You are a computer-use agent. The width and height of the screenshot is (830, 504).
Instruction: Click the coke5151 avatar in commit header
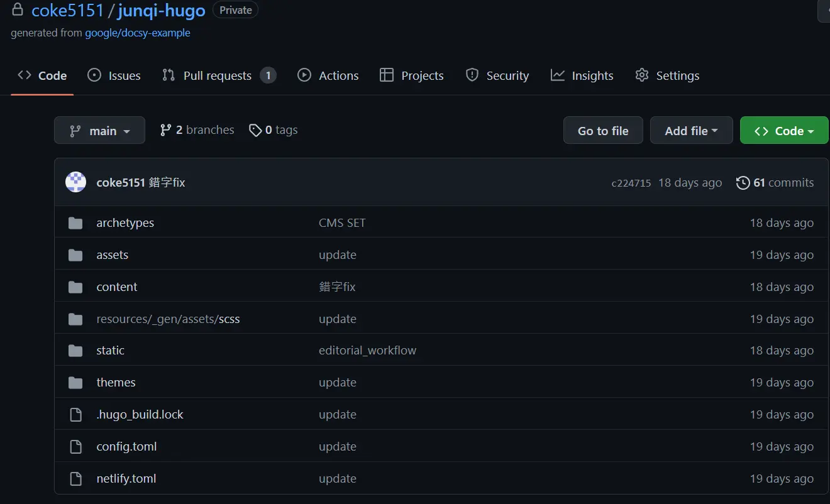(x=75, y=182)
